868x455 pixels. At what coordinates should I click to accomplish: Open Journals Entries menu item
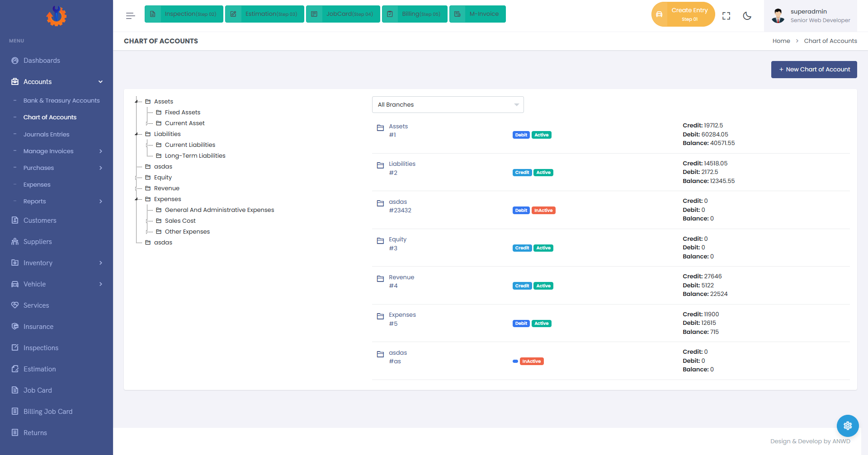click(x=47, y=135)
